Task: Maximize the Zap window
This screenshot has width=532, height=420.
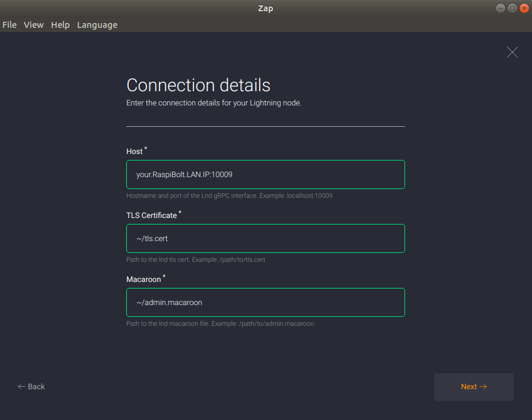Action: tap(512, 8)
